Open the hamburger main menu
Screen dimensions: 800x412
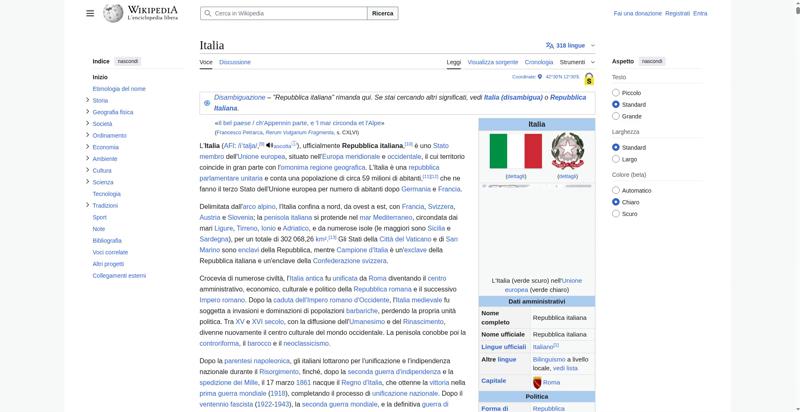90,13
